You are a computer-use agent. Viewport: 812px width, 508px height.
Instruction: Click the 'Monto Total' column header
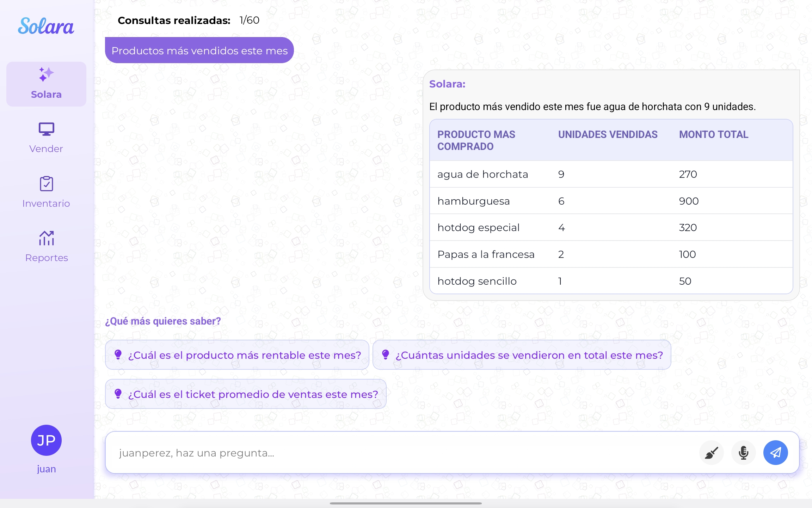point(713,134)
